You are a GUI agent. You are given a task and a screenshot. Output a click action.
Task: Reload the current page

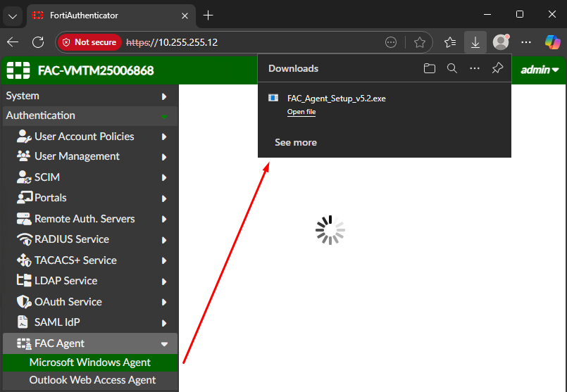[x=38, y=42]
